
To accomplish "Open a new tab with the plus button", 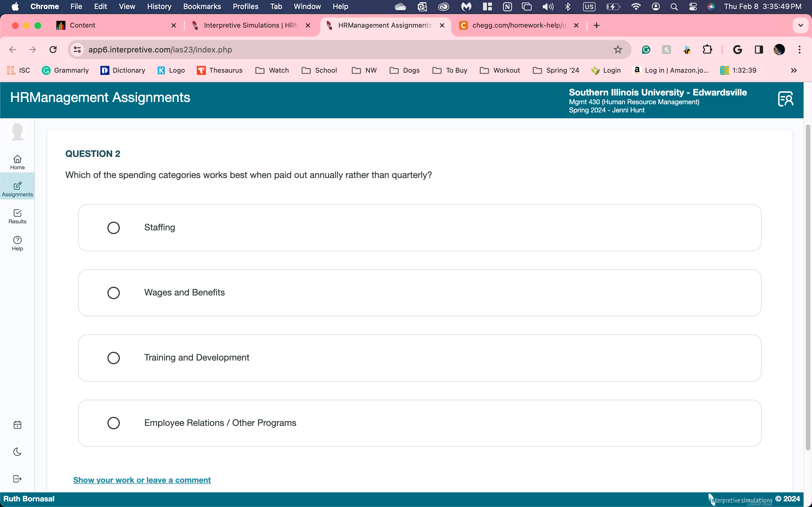I will (596, 25).
